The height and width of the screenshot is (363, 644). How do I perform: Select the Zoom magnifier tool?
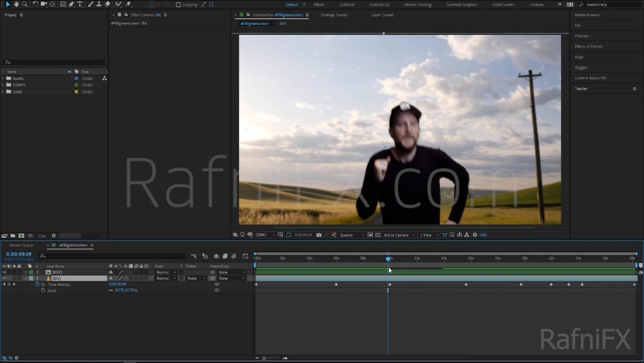pyautogui.click(x=24, y=4)
